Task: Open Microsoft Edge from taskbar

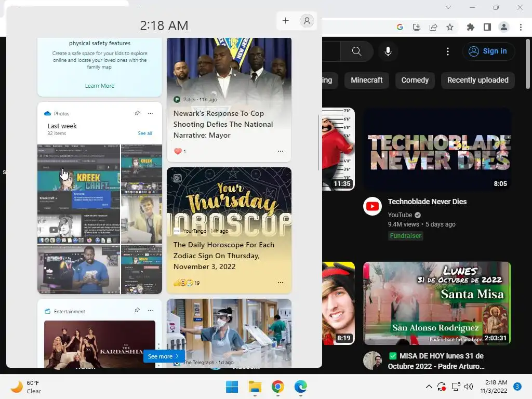Action: (301, 387)
